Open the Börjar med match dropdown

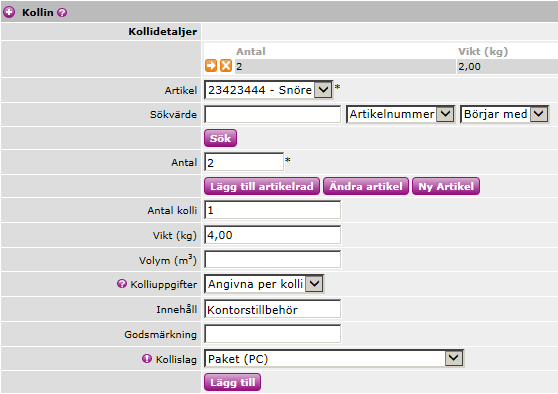pos(504,114)
